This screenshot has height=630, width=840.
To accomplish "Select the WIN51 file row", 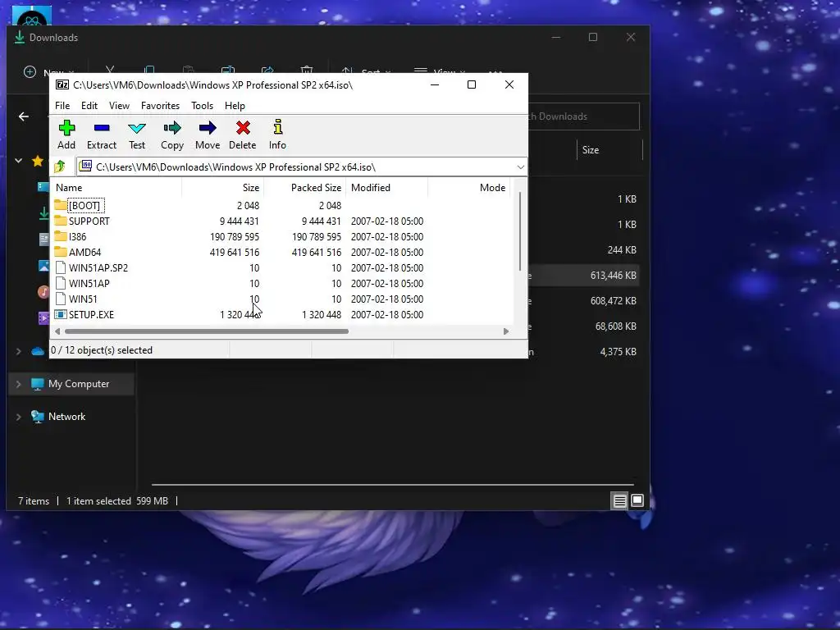I will coord(281,299).
